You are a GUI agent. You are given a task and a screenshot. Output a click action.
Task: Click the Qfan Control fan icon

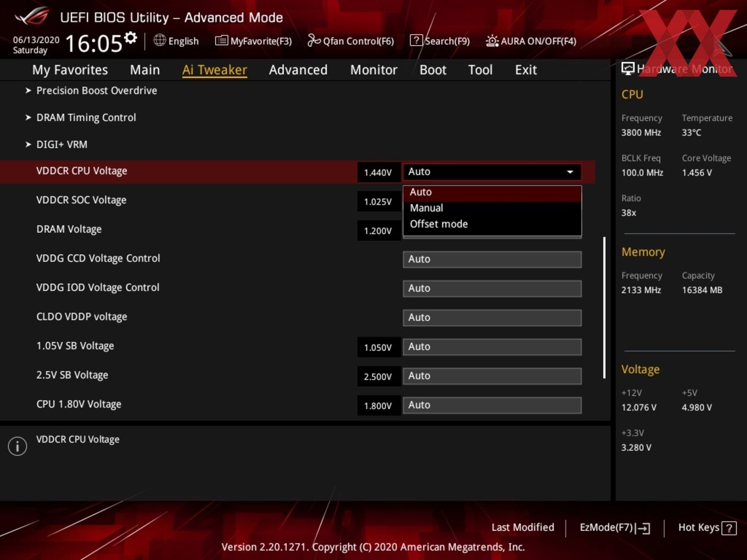pos(314,40)
